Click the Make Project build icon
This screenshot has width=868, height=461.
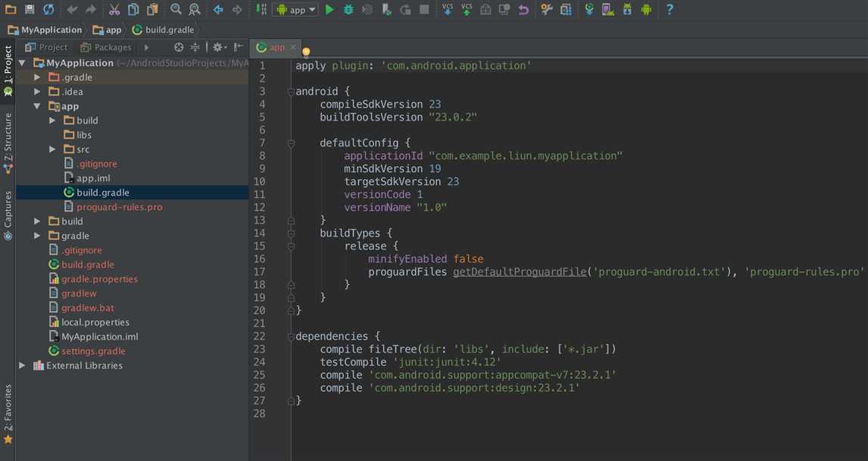[x=261, y=9]
